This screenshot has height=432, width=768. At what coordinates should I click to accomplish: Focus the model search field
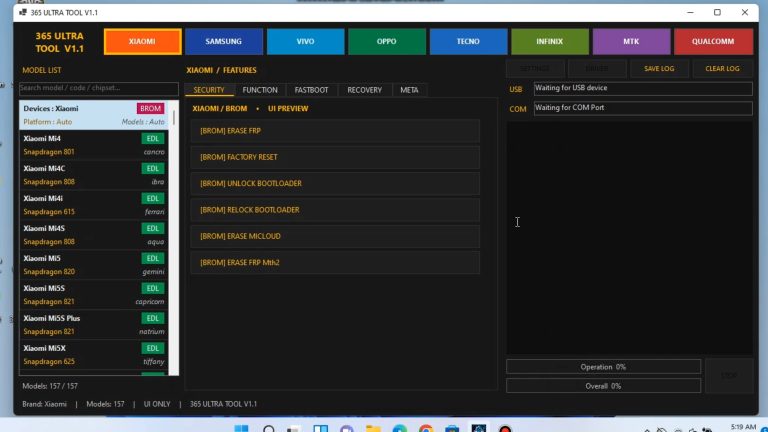(x=98, y=88)
